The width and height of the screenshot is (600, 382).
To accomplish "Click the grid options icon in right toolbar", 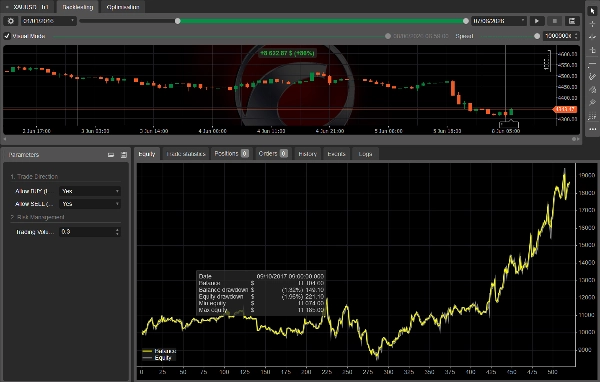I will (x=593, y=116).
